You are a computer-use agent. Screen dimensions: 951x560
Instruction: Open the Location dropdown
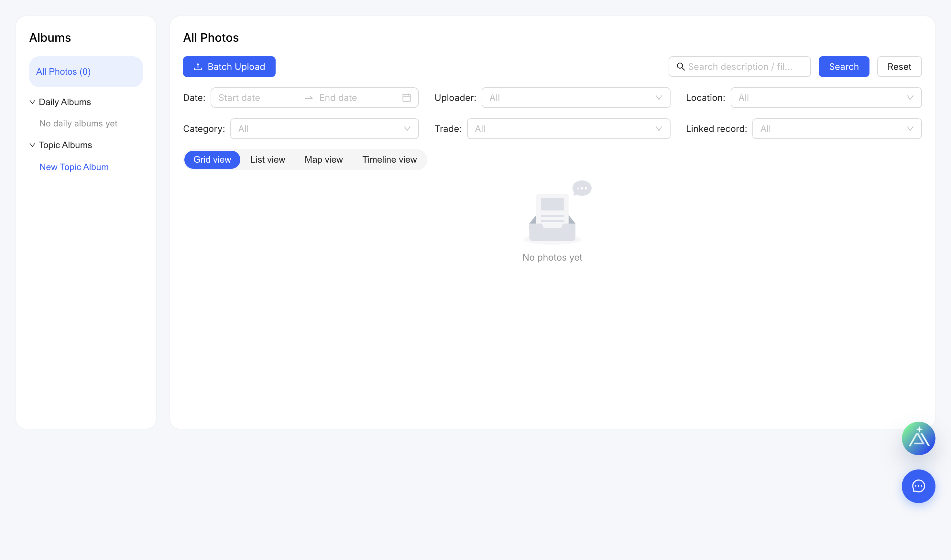(x=826, y=98)
